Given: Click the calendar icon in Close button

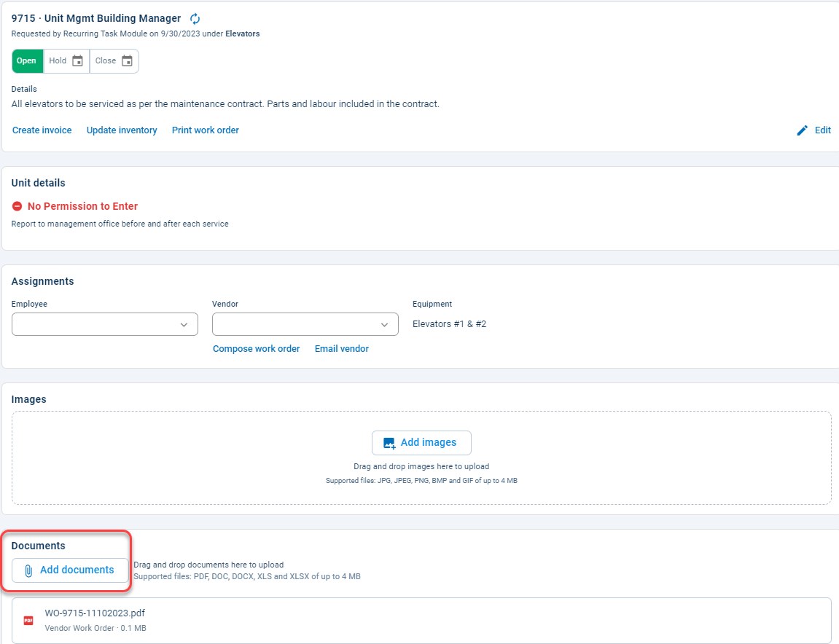Looking at the screenshot, I should point(127,61).
